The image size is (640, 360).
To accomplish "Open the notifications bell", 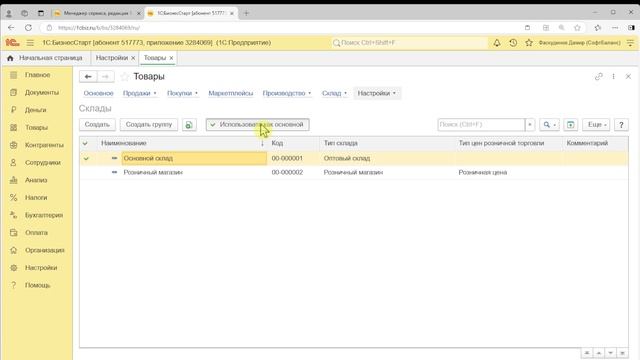I will (x=497, y=42).
